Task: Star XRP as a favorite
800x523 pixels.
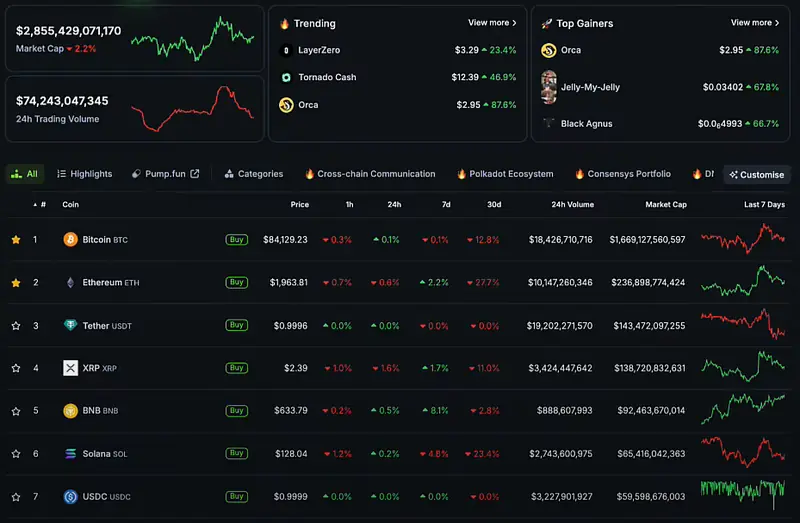Action: coord(16,368)
